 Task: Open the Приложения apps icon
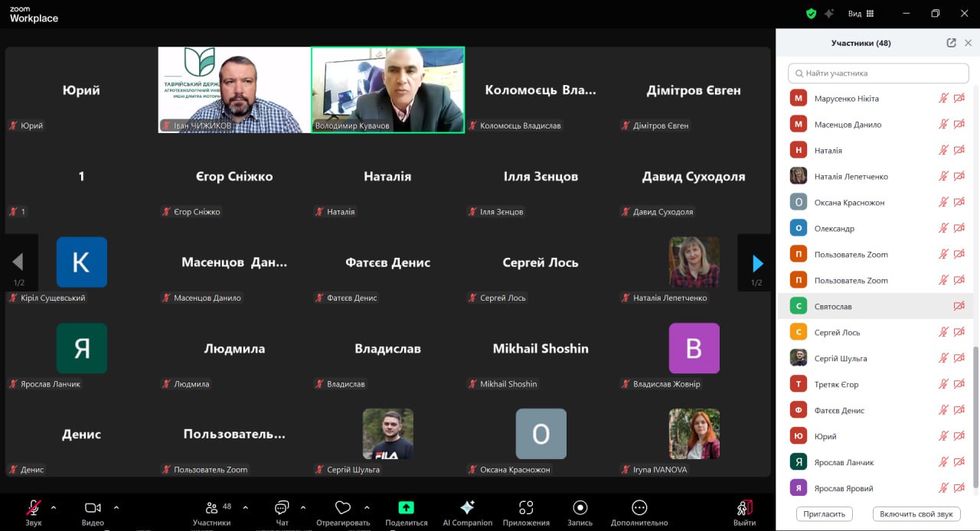pos(526,507)
